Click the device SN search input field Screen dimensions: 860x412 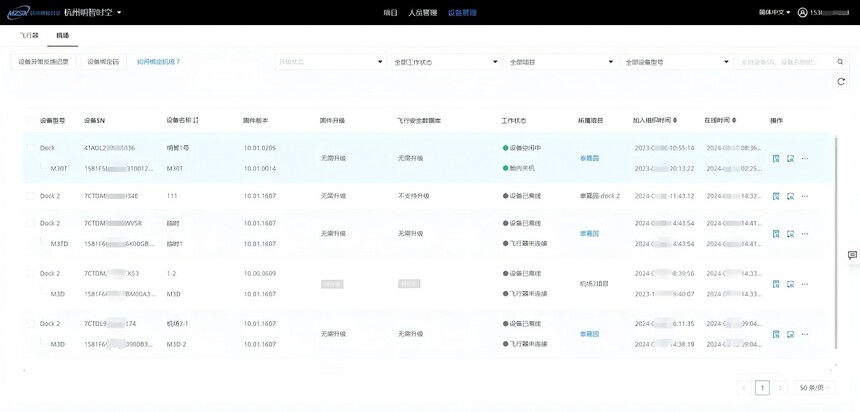pyautogui.click(x=785, y=62)
